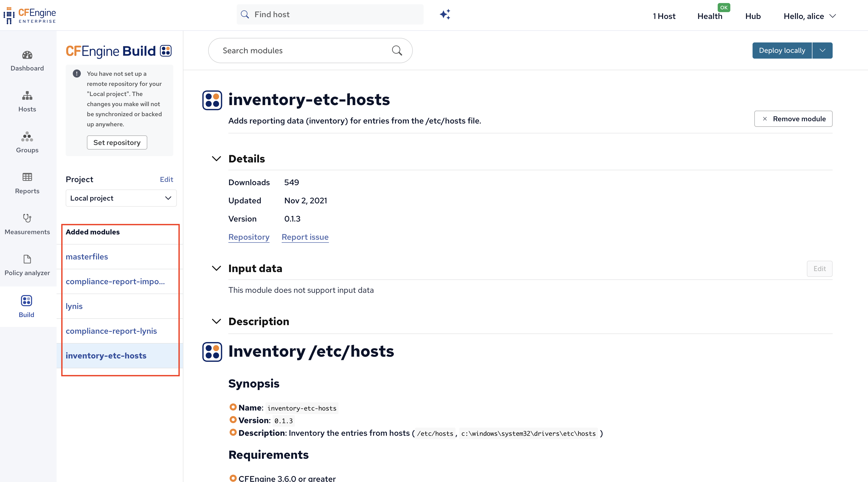Click the Set repository button
The height and width of the screenshot is (482, 868).
pos(117,142)
